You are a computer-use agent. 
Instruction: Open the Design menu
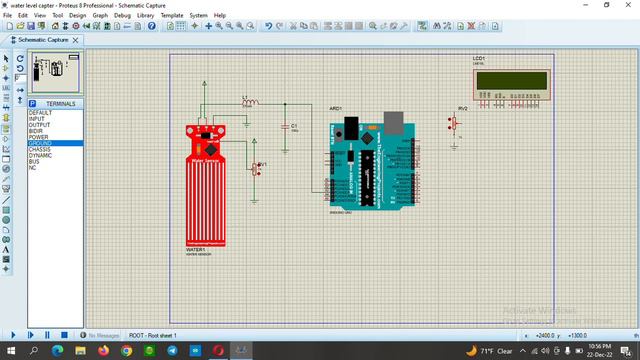(78, 16)
